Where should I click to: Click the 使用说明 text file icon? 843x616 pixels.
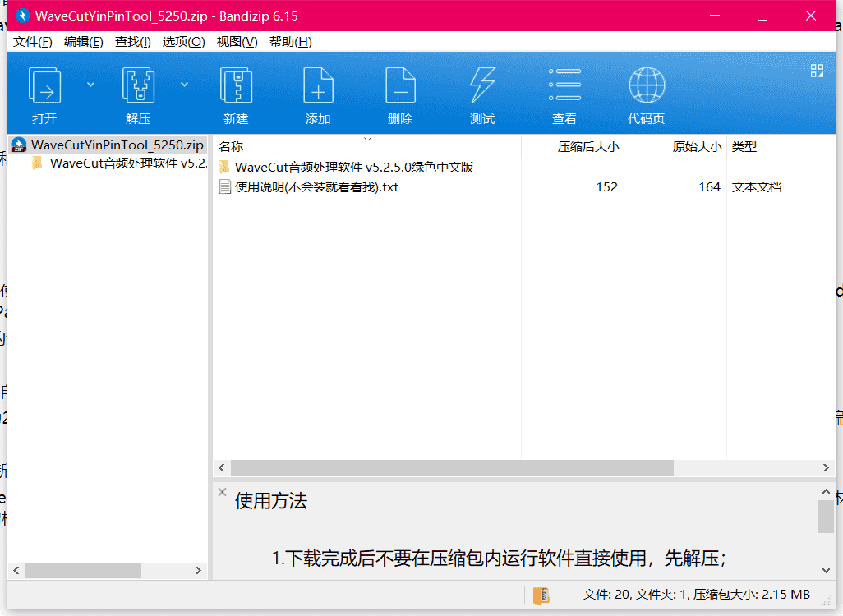(x=225, y=187)
